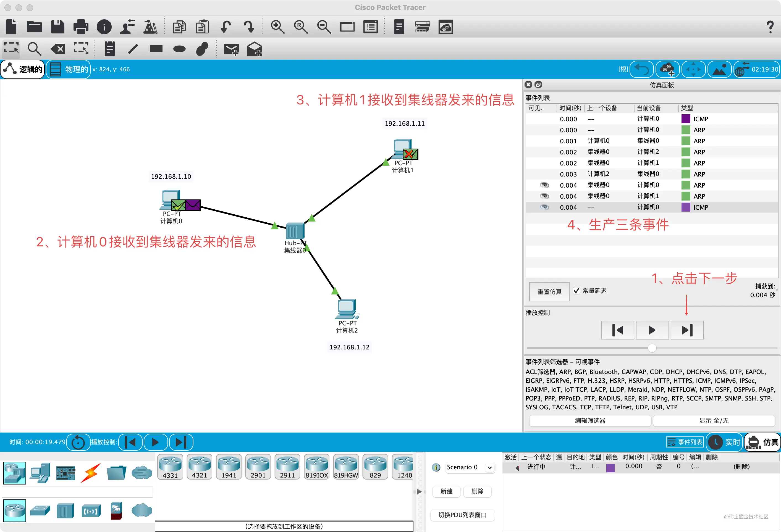This screenshot has height=532, width=781.
Task: Activate the Delete tool
Action: tap(58, 49)
